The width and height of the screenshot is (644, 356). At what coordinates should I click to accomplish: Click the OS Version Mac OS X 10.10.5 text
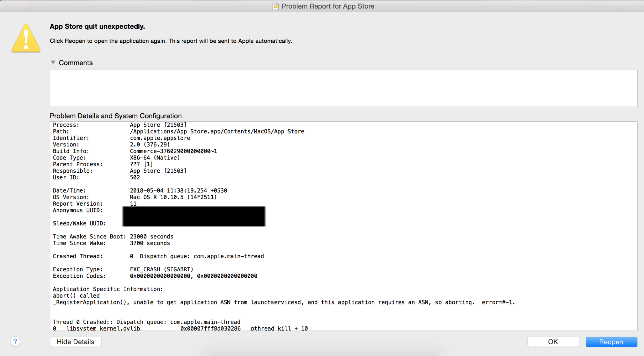[x=173, y=197]
